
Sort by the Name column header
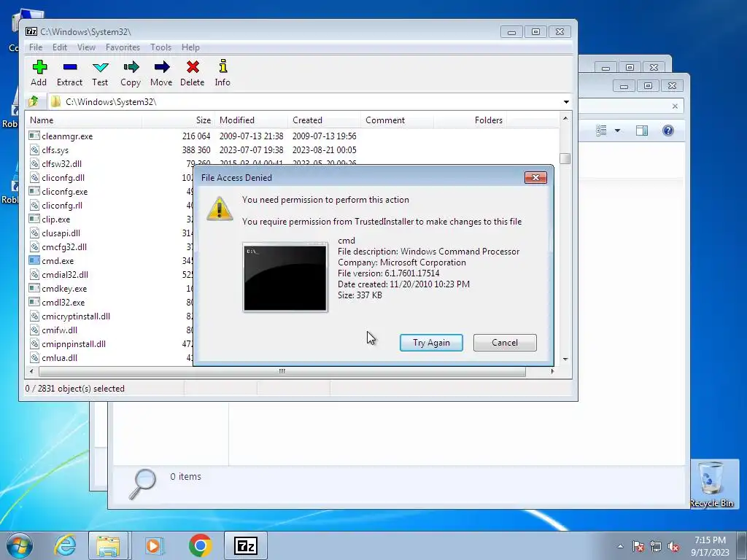pyautogui.click(x=85, y=120)
